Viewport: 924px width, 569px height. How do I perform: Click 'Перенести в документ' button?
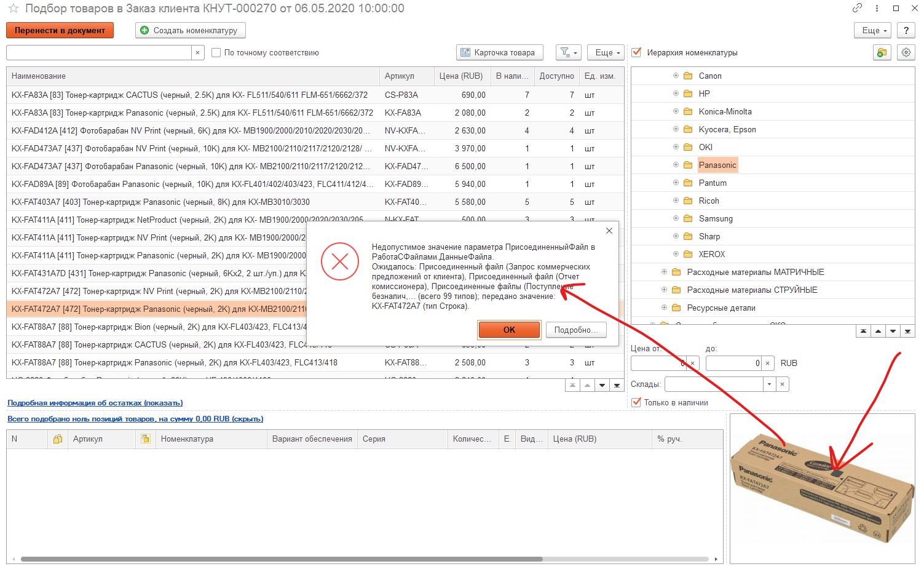pyautogui.click(x=60, y=30)
